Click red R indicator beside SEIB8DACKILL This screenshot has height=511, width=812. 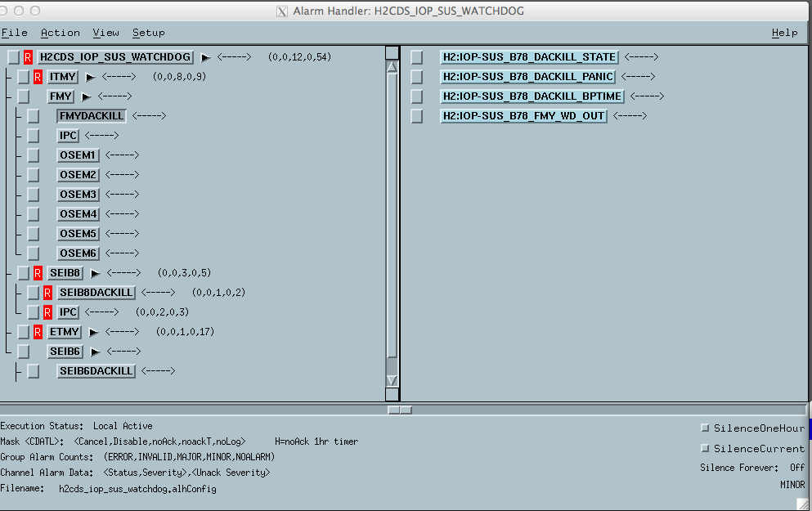tap(47, 293)
